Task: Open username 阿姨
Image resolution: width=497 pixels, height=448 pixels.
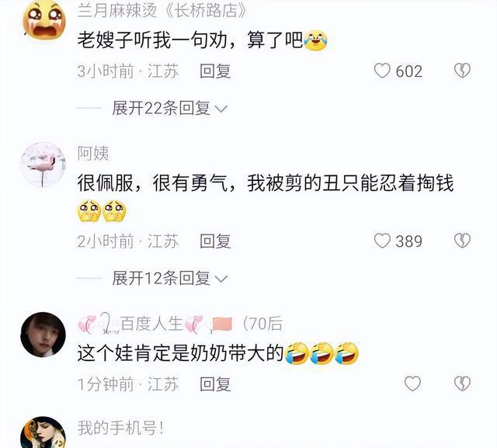Action: pos(93,154)
